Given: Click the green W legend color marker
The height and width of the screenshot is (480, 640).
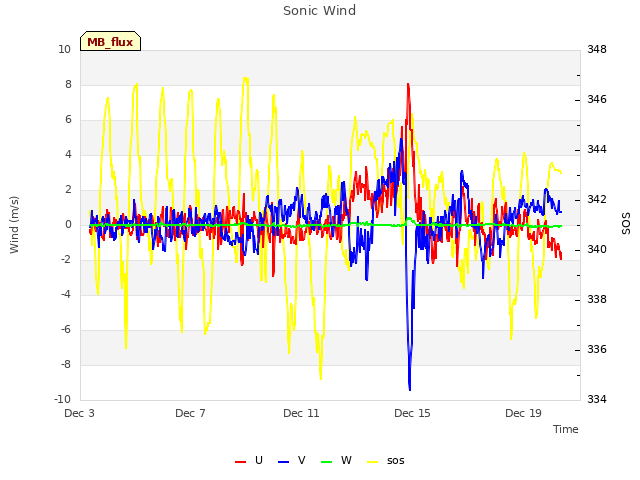Looking at the screenshot, I should click(x=327, y=462).
